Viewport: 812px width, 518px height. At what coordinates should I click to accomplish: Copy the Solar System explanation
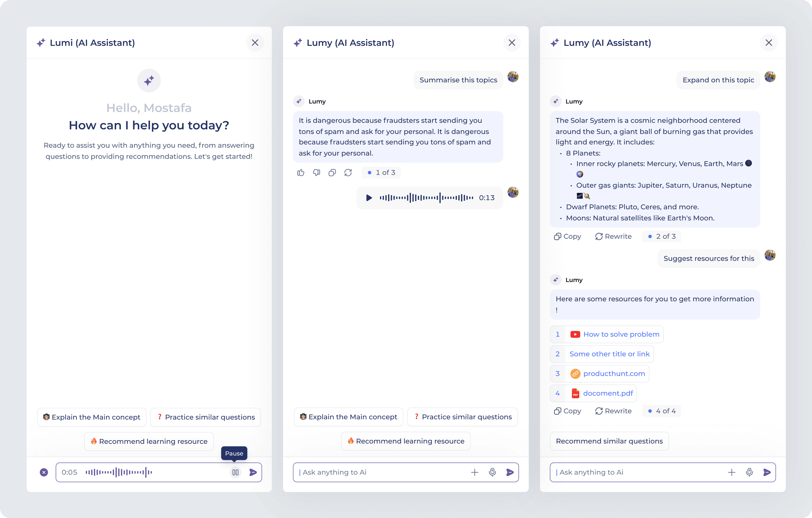(568, 236)
